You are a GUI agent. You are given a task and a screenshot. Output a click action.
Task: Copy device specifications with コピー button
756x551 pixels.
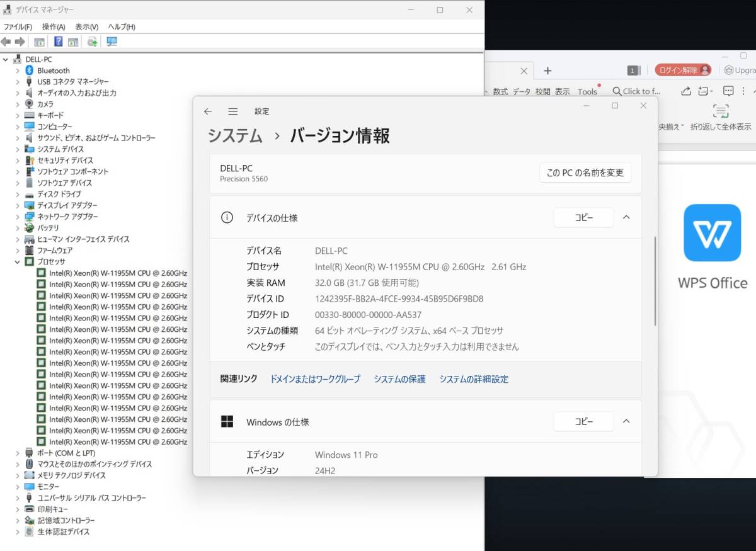point(584,217)
